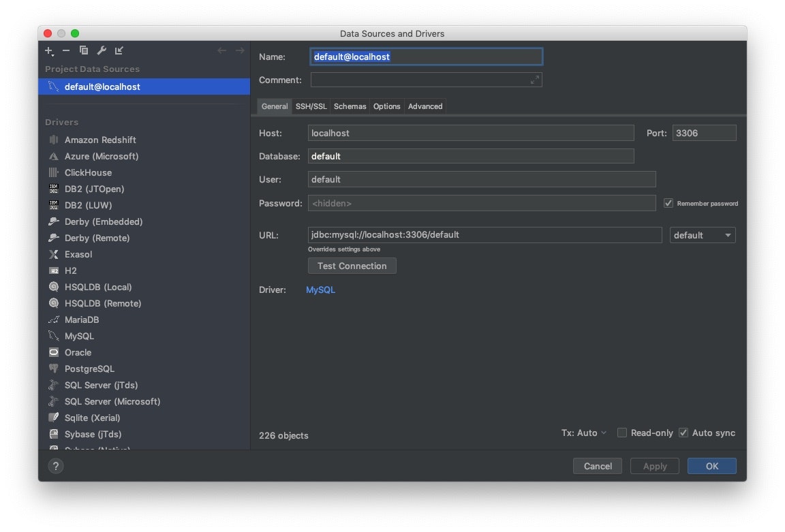Switch to the SSH/SSL tab
The width and height of the screenshot is (785, 532).
coord(311,106)
